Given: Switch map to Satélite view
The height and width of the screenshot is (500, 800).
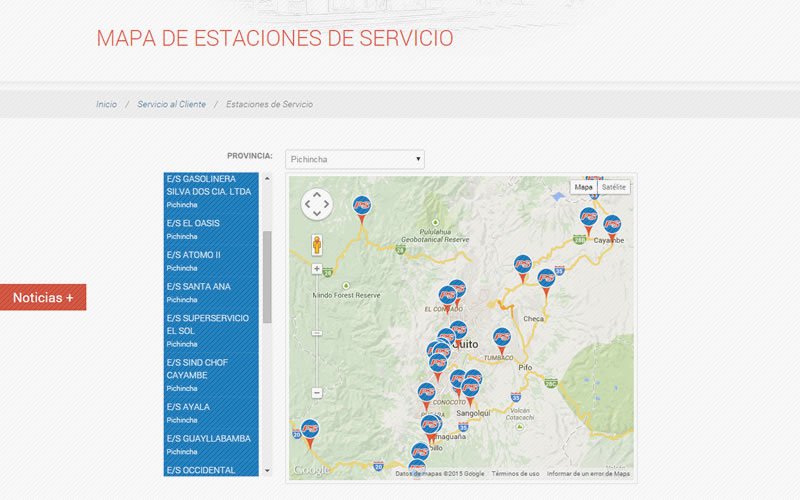Looking at the screenshot, I should 613,187.
